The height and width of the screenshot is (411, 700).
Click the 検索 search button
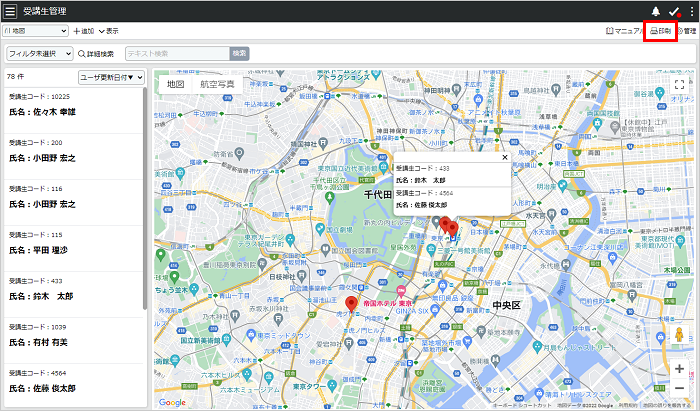click(239, 54)
